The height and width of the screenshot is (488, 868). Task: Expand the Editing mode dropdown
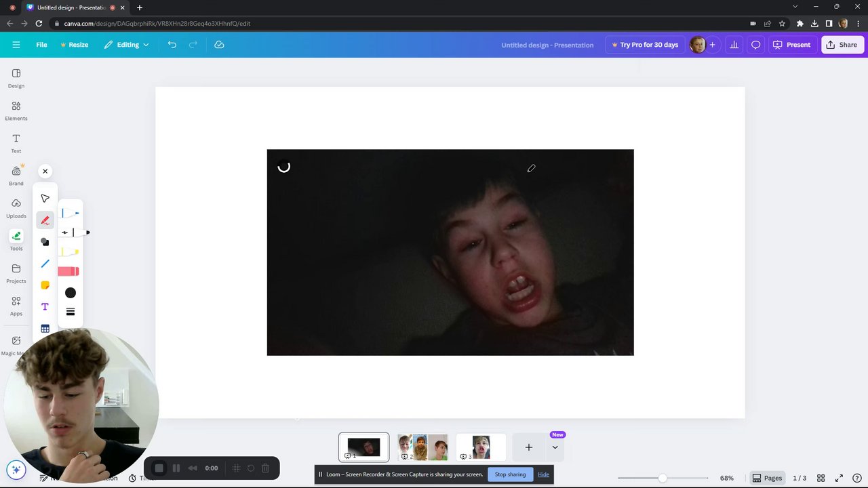(x=127, y=45)
